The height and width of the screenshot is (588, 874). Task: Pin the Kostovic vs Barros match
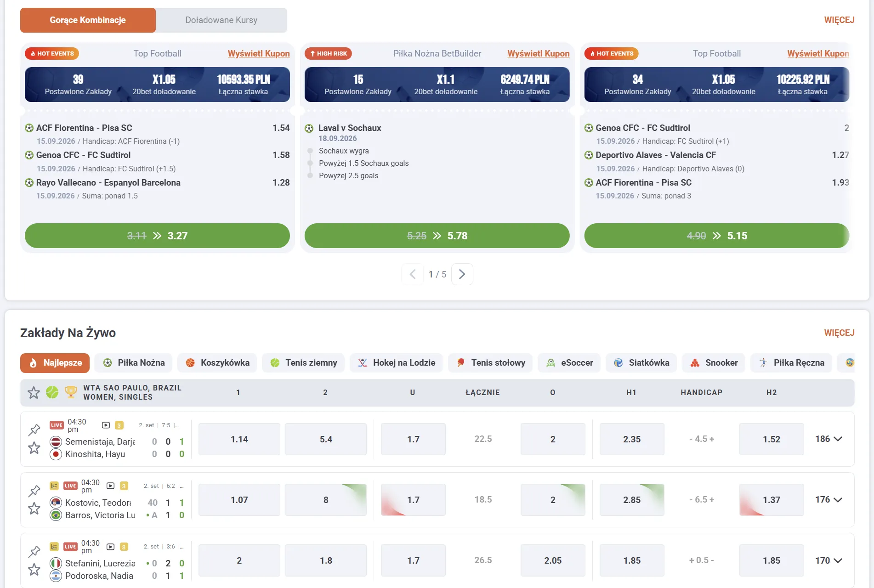point(34,491)
